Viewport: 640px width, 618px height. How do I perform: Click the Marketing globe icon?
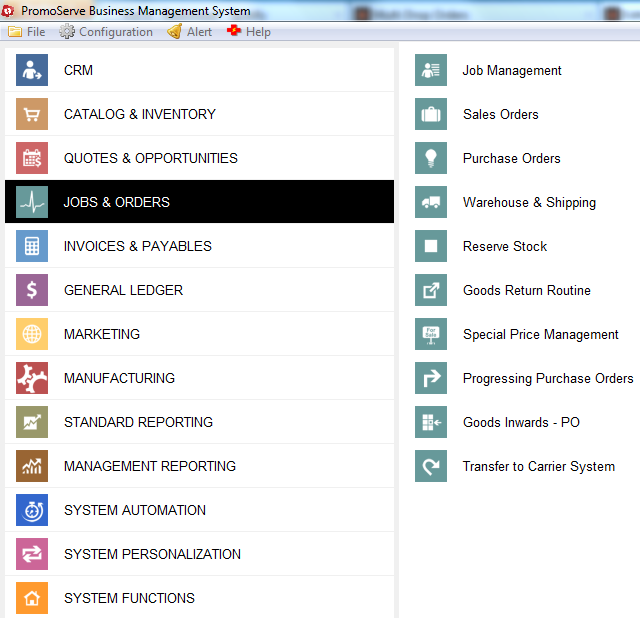32,334
